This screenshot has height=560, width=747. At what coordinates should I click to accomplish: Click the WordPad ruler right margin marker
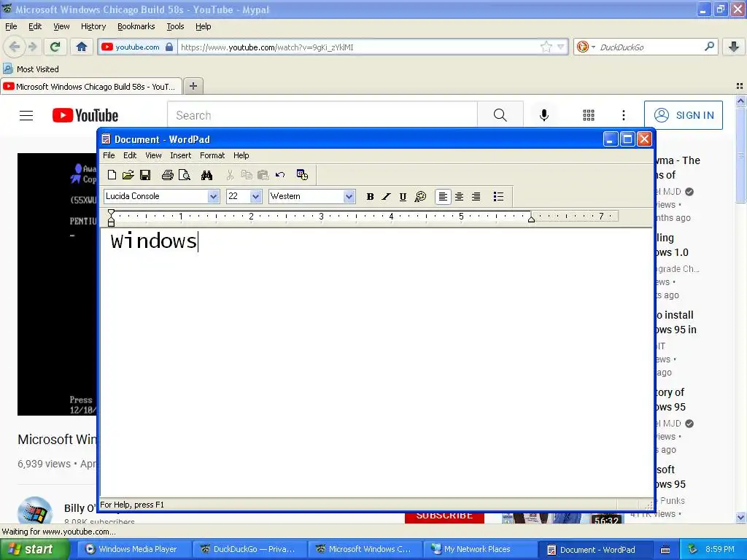coord(531,218)
